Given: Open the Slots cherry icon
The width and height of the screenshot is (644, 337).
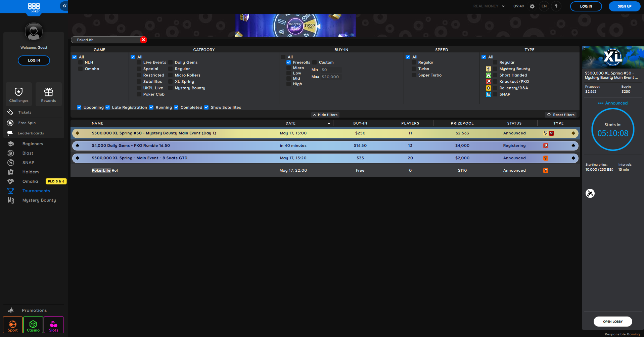Looking at the screenshot, I should tap(54, 325).
